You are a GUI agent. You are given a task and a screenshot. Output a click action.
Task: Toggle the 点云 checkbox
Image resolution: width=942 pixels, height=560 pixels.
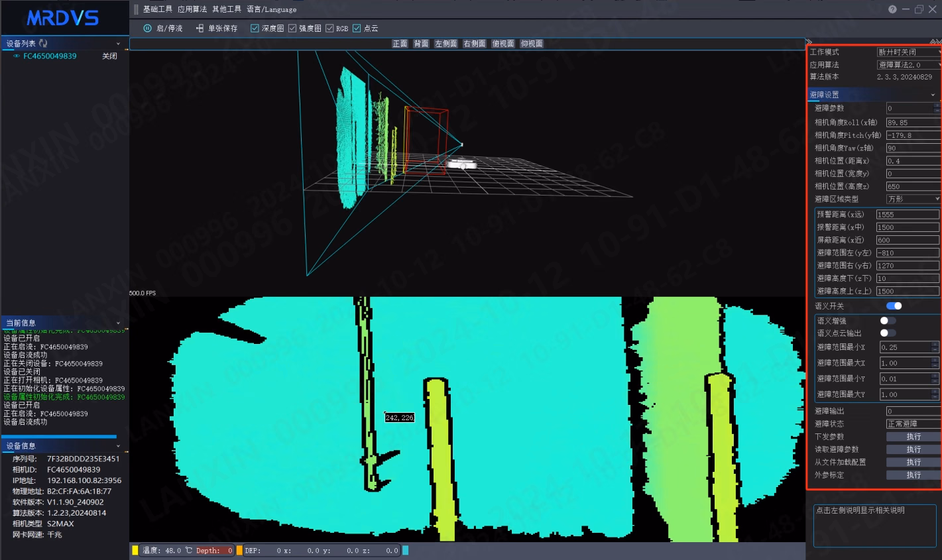pos(357,28)
